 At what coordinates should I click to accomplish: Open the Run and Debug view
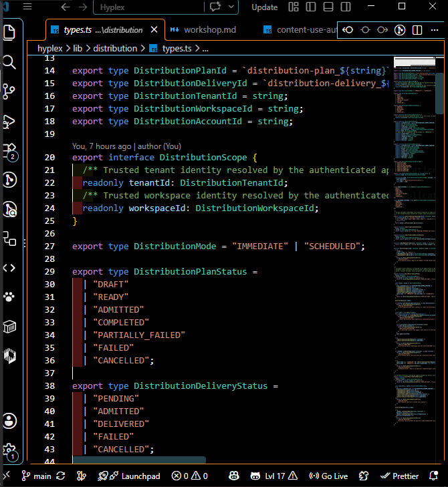coord(9,121)
